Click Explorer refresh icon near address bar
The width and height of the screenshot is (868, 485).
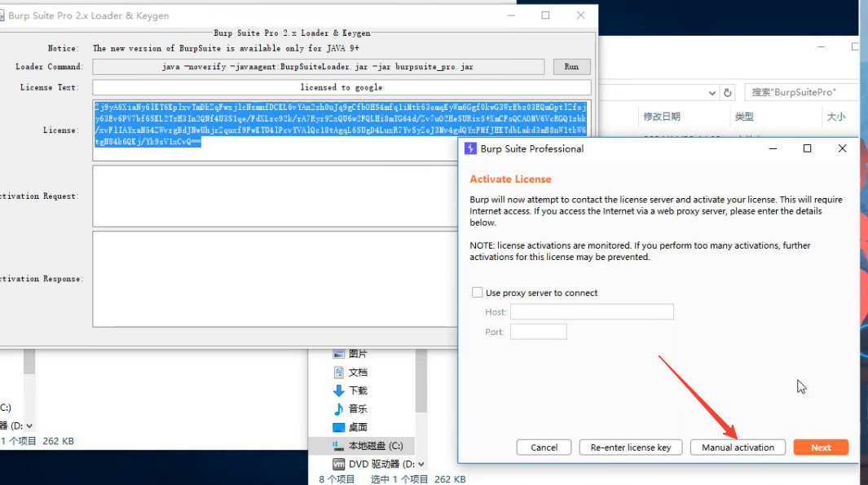[x=727, y=92]
